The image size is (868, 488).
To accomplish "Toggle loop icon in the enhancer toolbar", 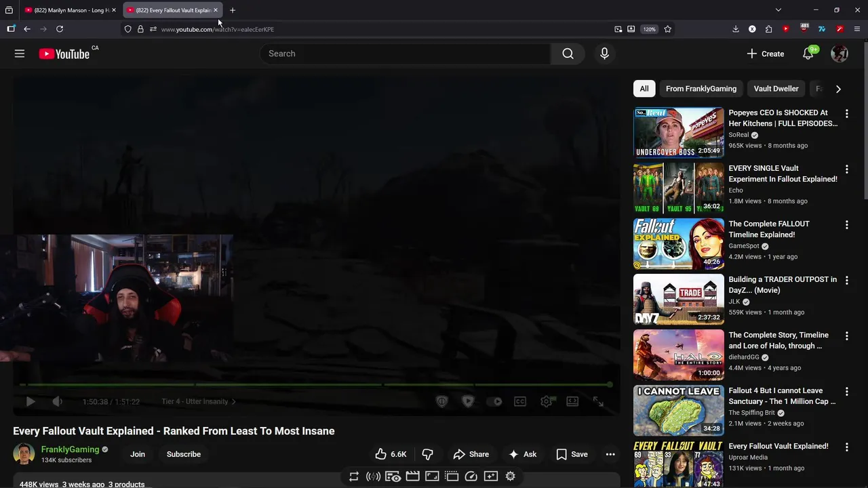I will click(354, 476).
